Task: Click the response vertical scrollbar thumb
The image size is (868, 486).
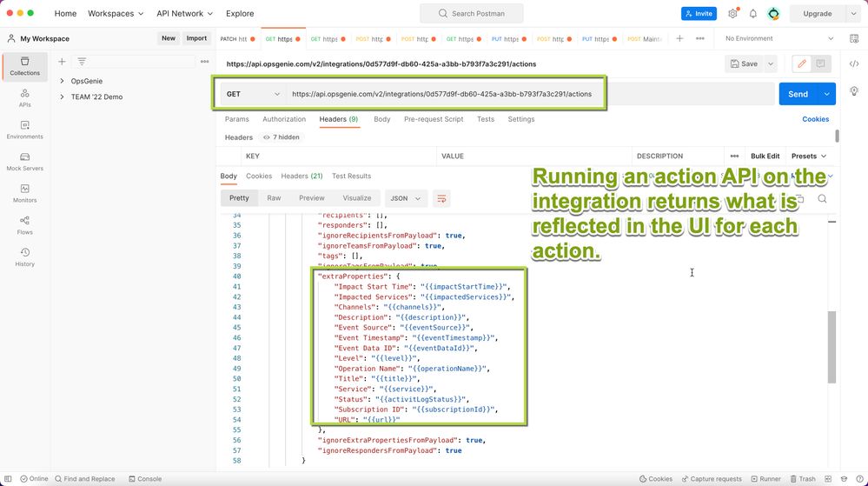Action: pyautogui.click(x=832, y=347)
